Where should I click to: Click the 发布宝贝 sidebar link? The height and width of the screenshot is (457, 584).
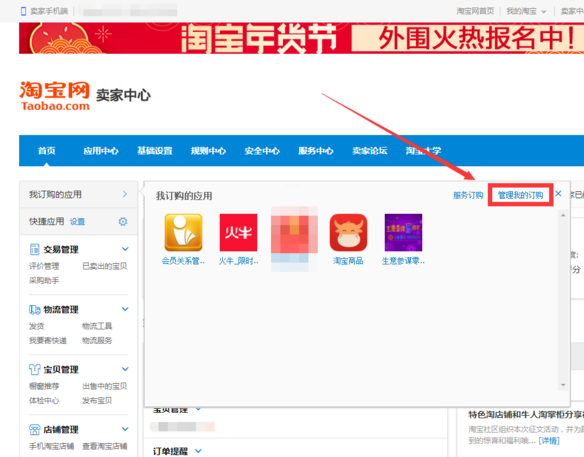97,400
